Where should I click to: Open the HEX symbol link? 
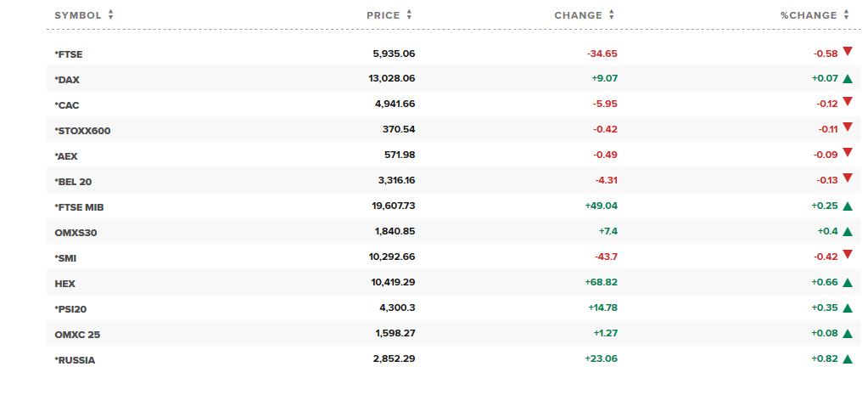[x=64, y=284]
